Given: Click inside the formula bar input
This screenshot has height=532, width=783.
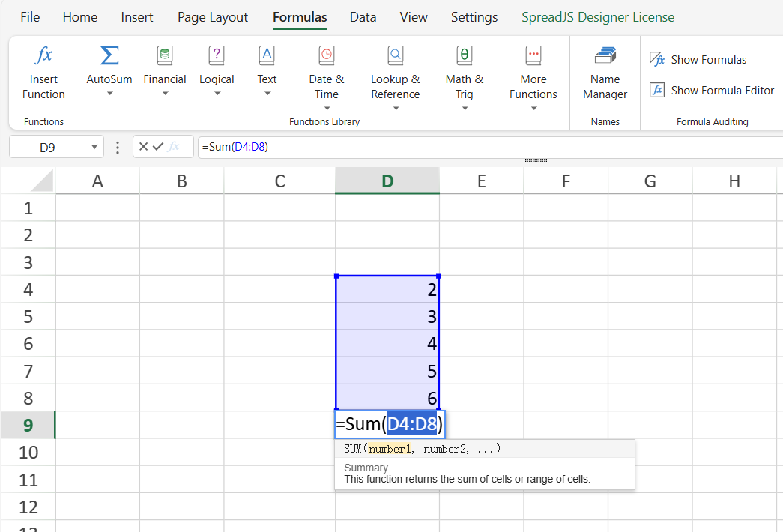Looking at the screenshot, I should click(489, 147).
